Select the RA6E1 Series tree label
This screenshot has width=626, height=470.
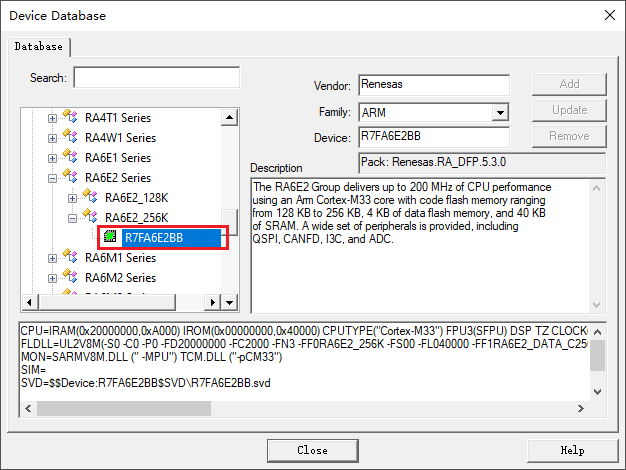(x=118, y=158)
